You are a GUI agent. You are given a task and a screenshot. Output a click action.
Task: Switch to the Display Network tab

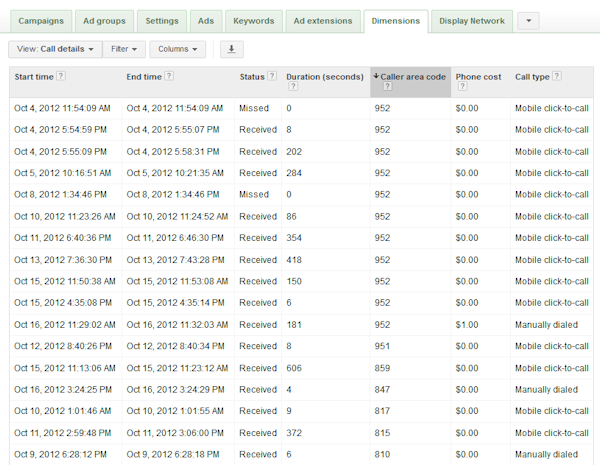(472, 21)
